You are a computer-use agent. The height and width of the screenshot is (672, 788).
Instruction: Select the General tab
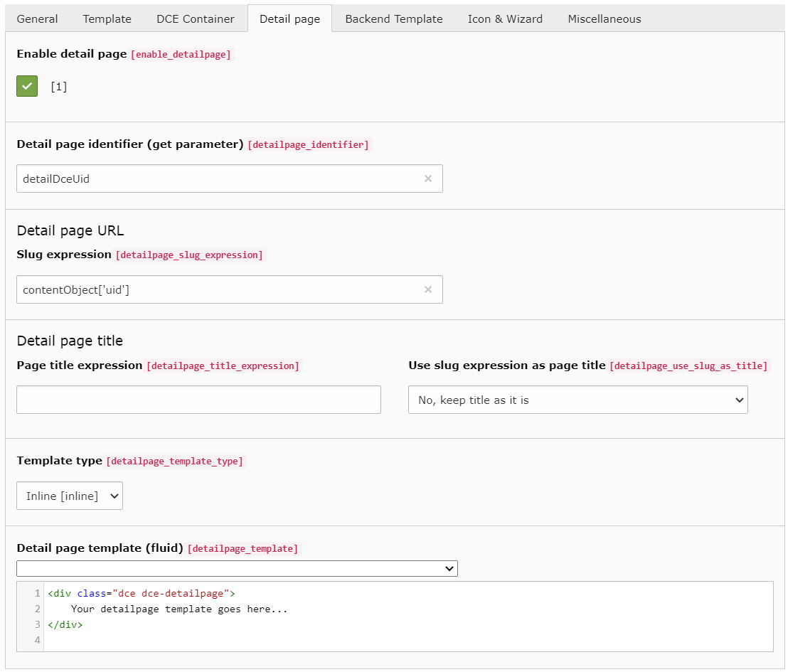37,18
